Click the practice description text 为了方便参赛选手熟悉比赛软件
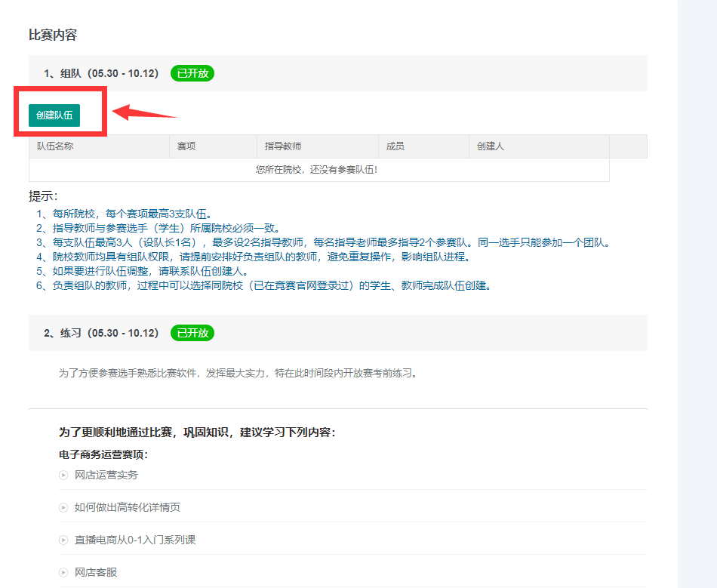 (238, 373)
